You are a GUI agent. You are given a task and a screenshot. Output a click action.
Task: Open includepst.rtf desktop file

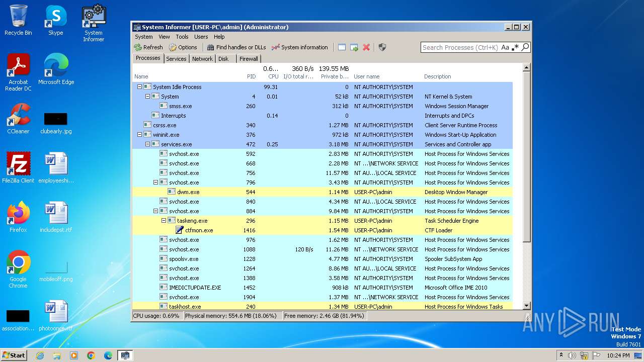pos(56,217)
